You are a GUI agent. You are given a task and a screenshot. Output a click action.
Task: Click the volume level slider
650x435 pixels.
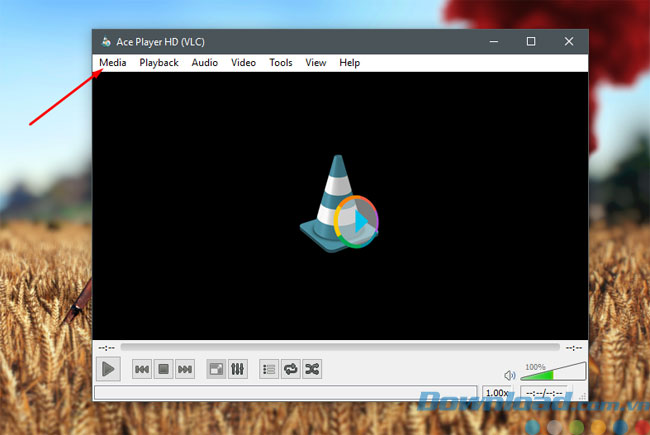(x=553, y=374)
